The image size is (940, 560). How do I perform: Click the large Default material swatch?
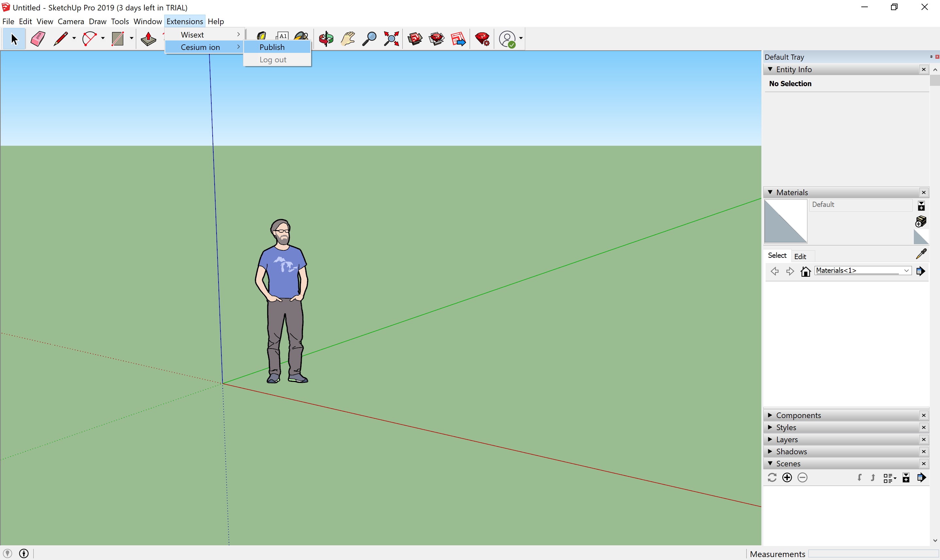point(786,221)
